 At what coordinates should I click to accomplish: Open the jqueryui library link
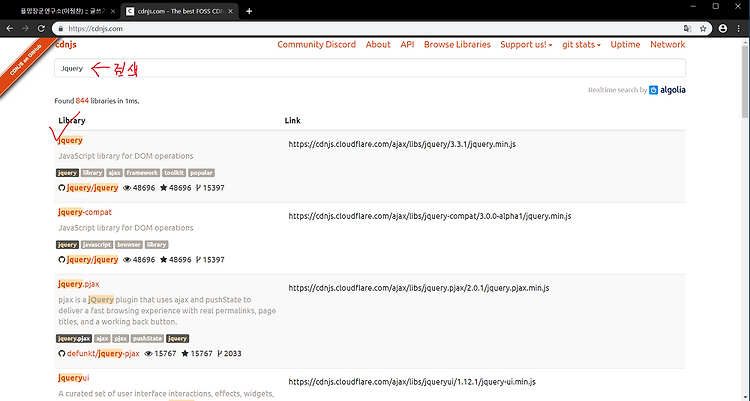pyautogui.click(x=74, y=378)
